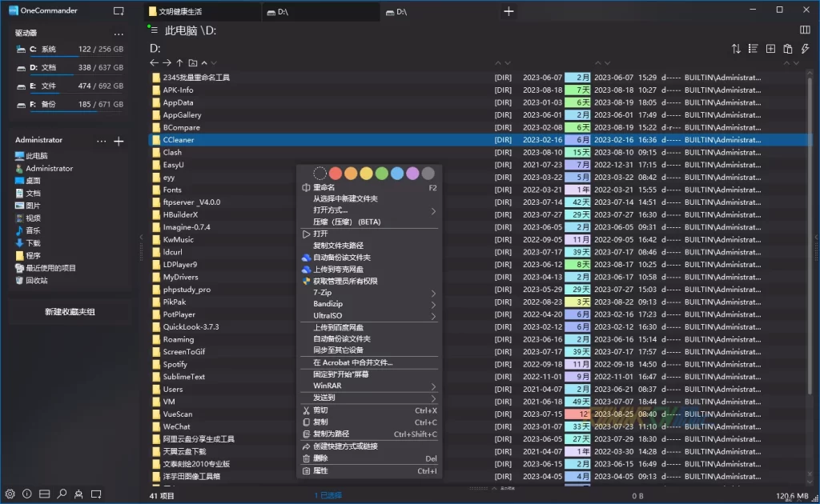Open the list view options icon
Image resolution: width=820 pixels, height=504 pixels.
(x=753, y=49)
